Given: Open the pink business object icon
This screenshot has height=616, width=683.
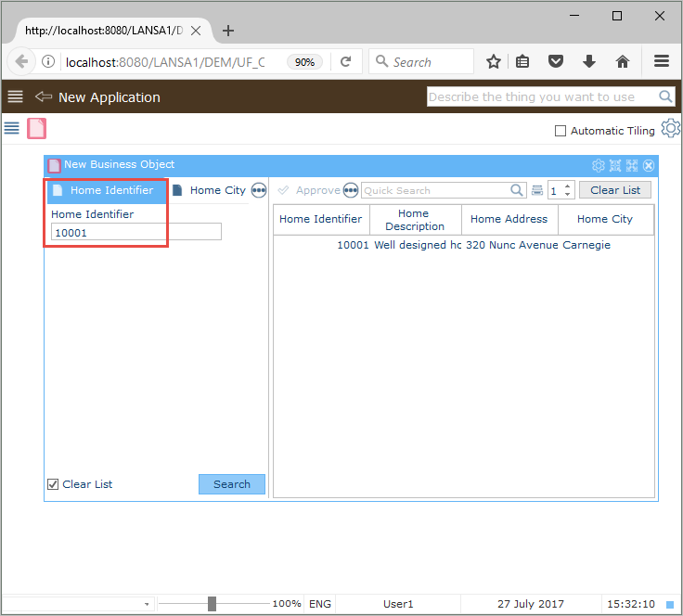Looking at the screenshot, I should (x=36, y=128).
